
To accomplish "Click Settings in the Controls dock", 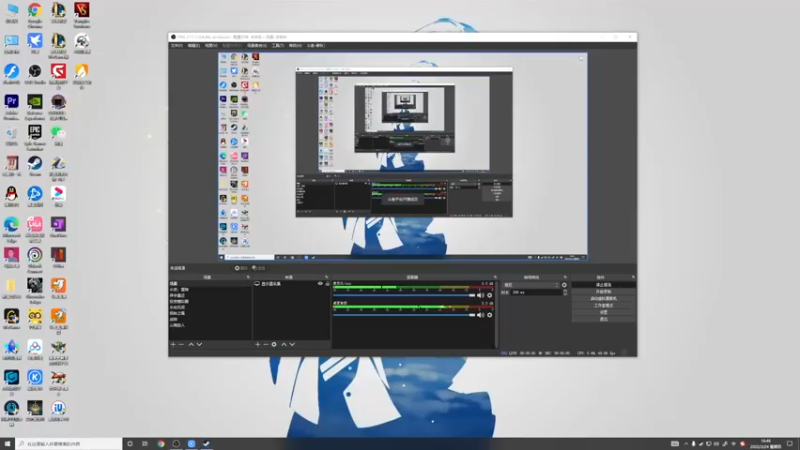I will click(x=604, y=312).
